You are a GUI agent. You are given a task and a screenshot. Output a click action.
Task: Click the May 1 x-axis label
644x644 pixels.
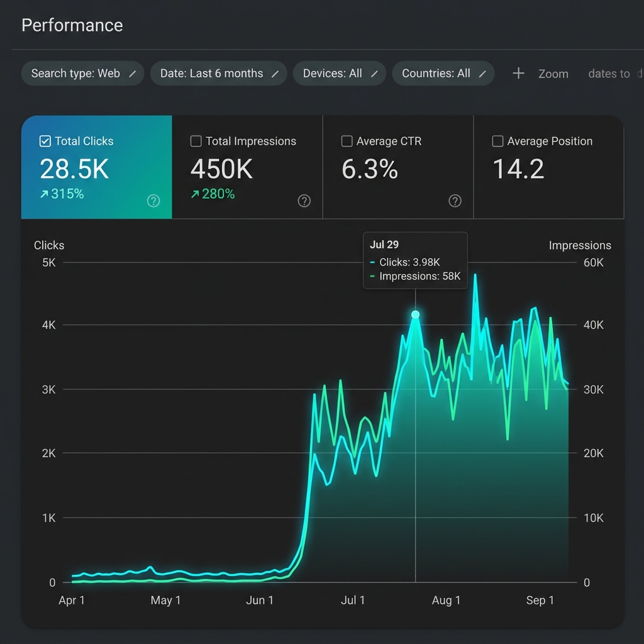[x=165, y=600]
